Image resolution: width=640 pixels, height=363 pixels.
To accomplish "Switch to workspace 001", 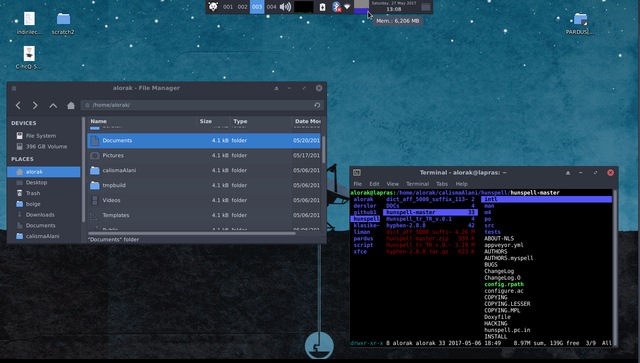I will (x=228, y=7).
